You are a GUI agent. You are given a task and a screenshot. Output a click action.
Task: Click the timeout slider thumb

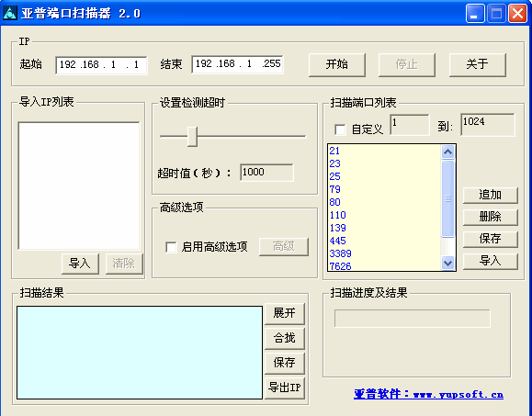click(x=192, y=137)
